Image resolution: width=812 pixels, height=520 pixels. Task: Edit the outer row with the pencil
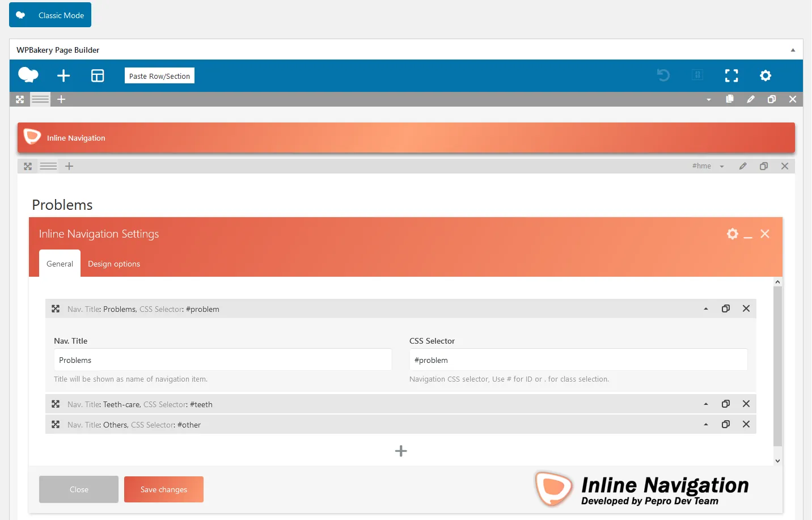tap(751, 99)
